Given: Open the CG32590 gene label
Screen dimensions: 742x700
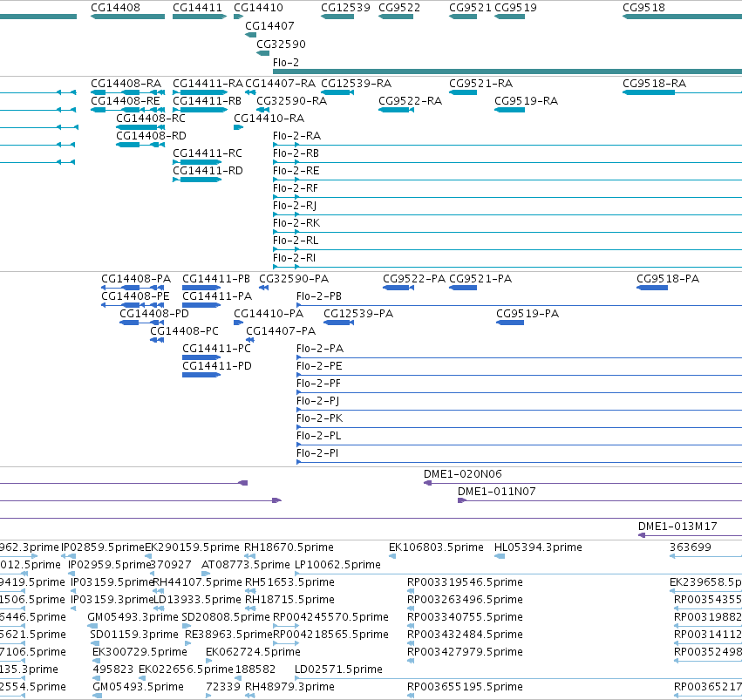Looking at the screenshot, I should (281, 44).
